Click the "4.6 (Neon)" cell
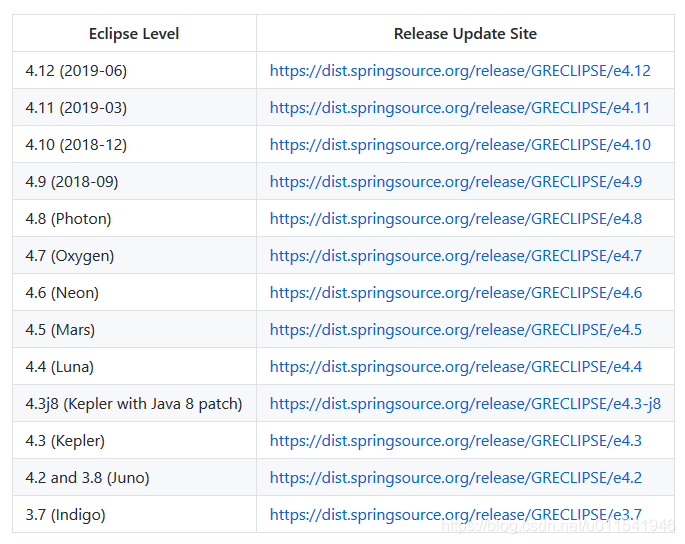The width and height of the screenshot is (685, 544). click(135, 292)
